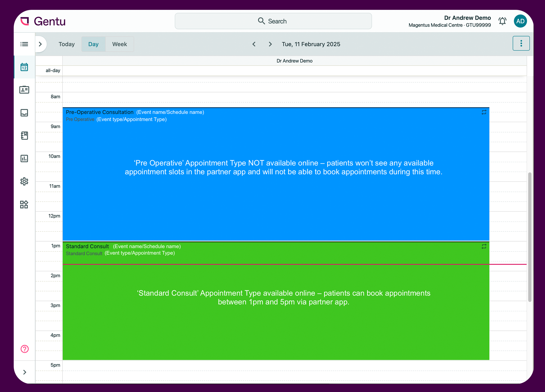Click the notification bell icon
Viewport: 545px width, 392px height.
[502, 21]
